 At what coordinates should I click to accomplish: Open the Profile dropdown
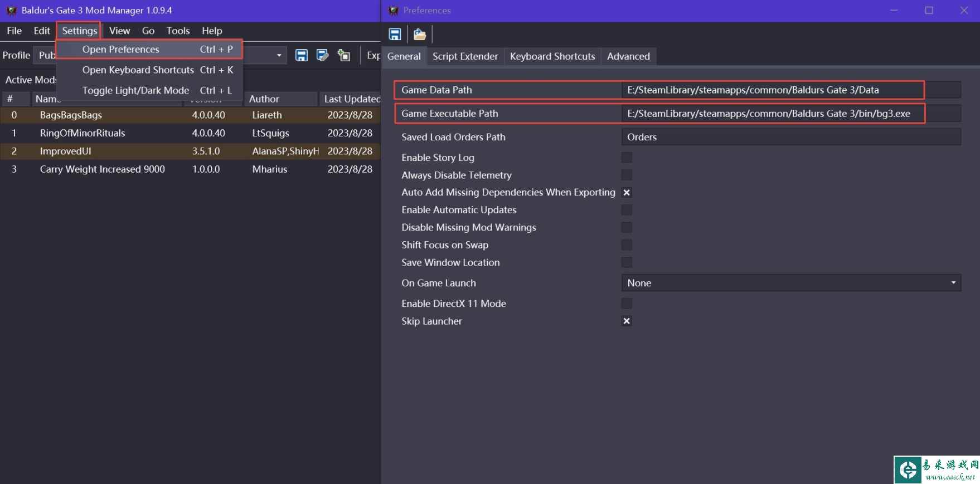pos(46,55)
